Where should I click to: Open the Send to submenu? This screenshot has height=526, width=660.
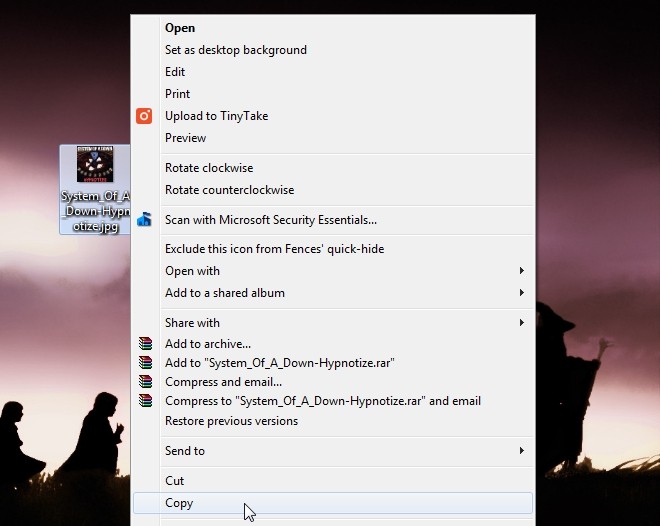[333, 451]
